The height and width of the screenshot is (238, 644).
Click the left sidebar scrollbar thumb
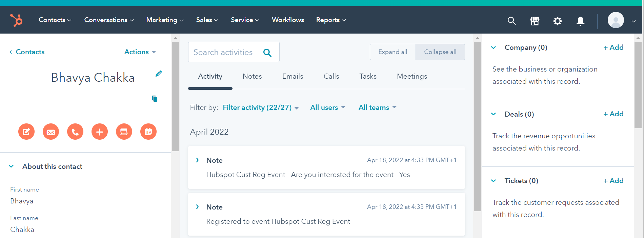[x=175, y=96]
